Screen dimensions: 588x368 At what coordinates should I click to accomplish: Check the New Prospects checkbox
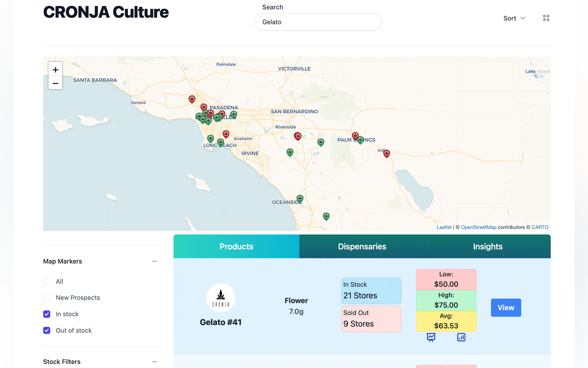tap(47, 298)
